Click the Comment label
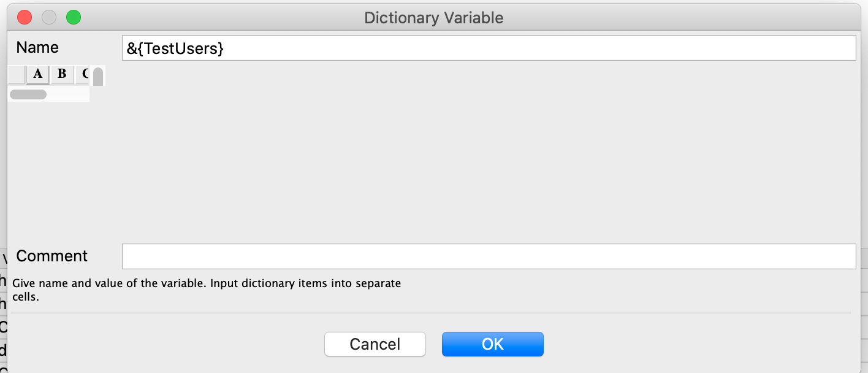The height and width of the screenshot is (373, 868). click(52, 256)
